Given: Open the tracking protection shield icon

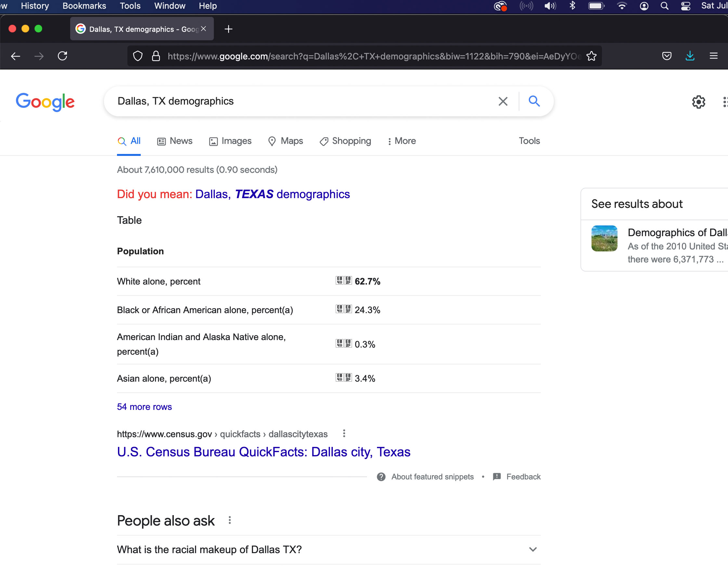Looking at the screenshot, I should [138, 56].
